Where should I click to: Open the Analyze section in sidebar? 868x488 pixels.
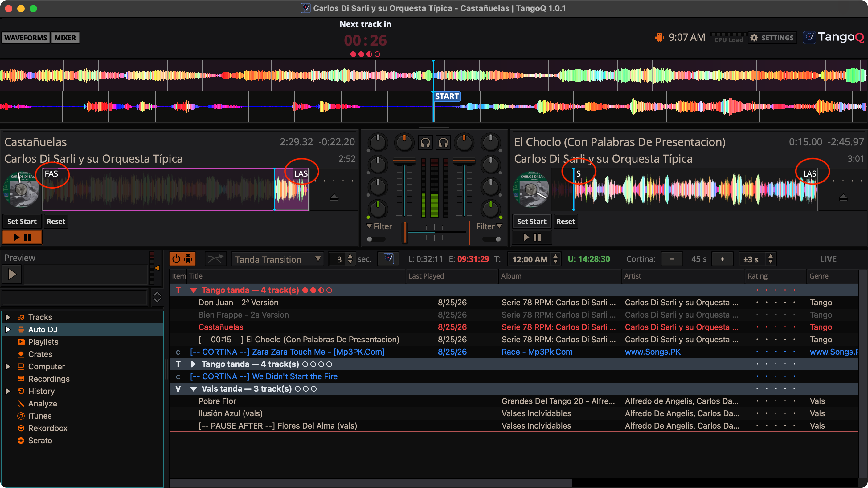[x=43, y=403]
